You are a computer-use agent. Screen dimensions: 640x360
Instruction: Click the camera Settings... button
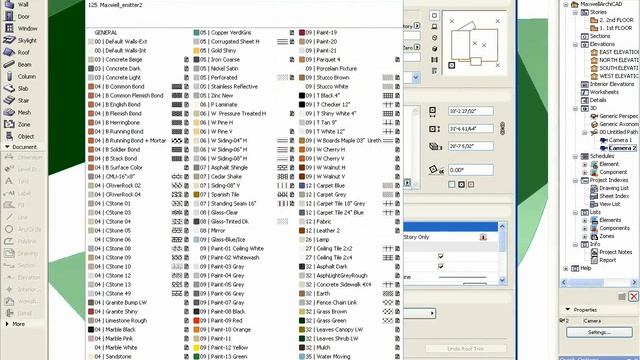[599, 333]
